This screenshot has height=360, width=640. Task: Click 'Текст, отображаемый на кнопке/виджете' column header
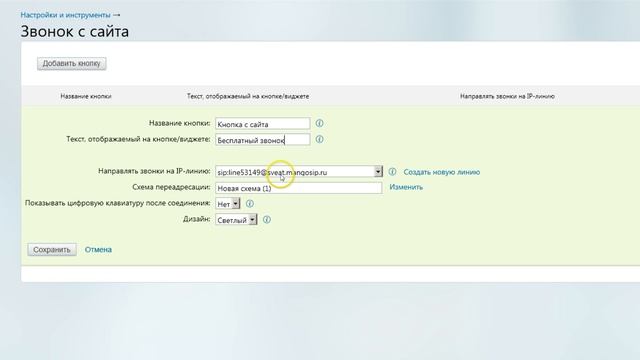pyautogui.click(x=248, y=96)
